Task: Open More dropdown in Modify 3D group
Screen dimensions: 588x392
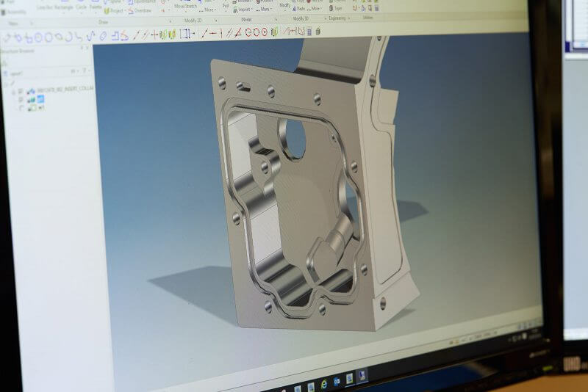Action: tap(315, 8)
